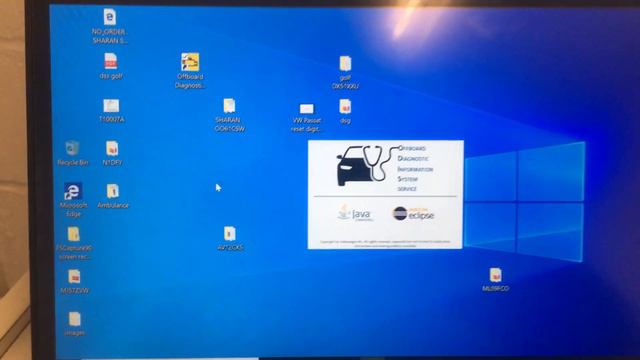Select the MI57Z0W file icon
This screenshot has height=360, width=640.
(74, 277)
